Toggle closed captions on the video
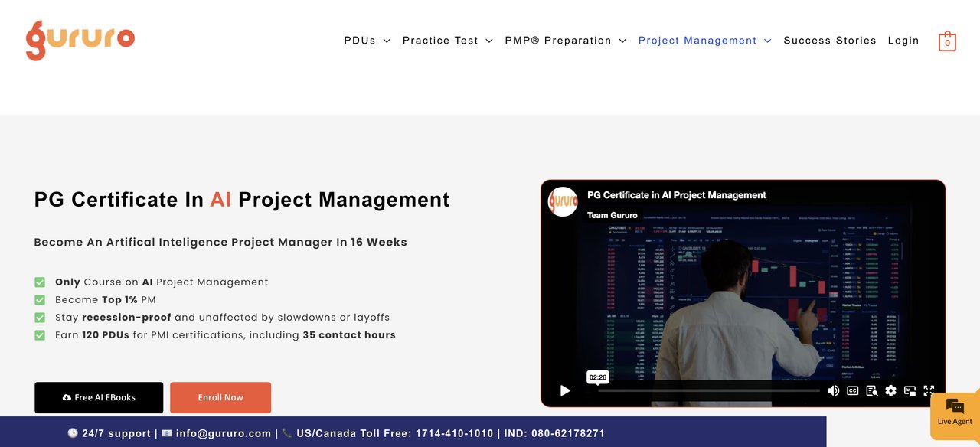This screenshot has height=447, width=980. pyautogui.click(x=852, y=391)
